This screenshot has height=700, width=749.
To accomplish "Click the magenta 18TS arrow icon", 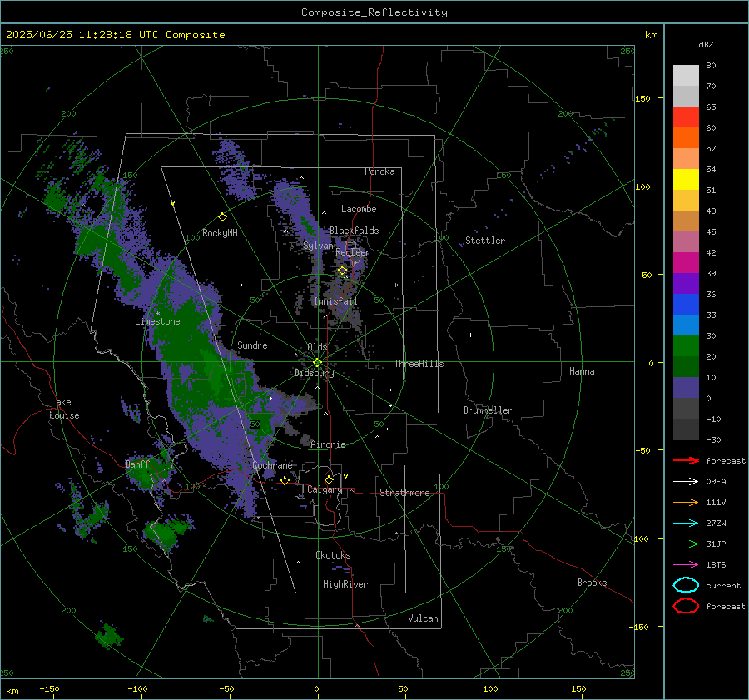I will 686,565.
